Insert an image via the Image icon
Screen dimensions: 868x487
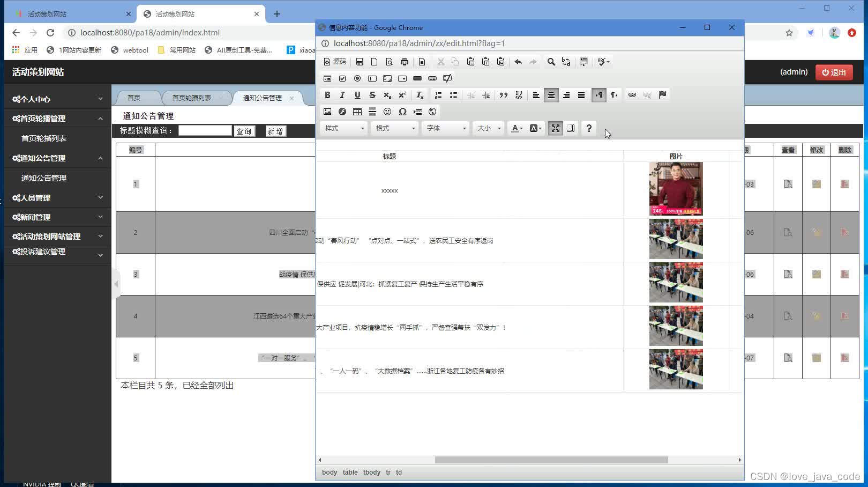[327, 112]
